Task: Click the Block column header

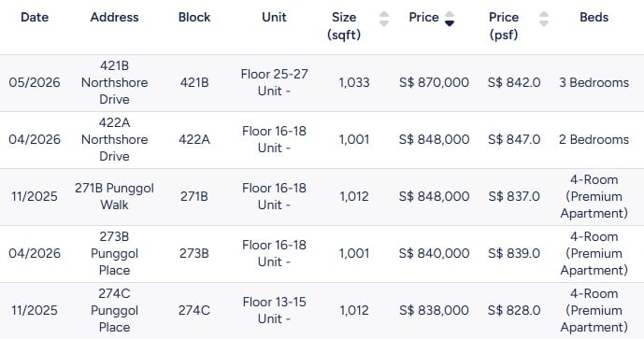Action: 194,17
